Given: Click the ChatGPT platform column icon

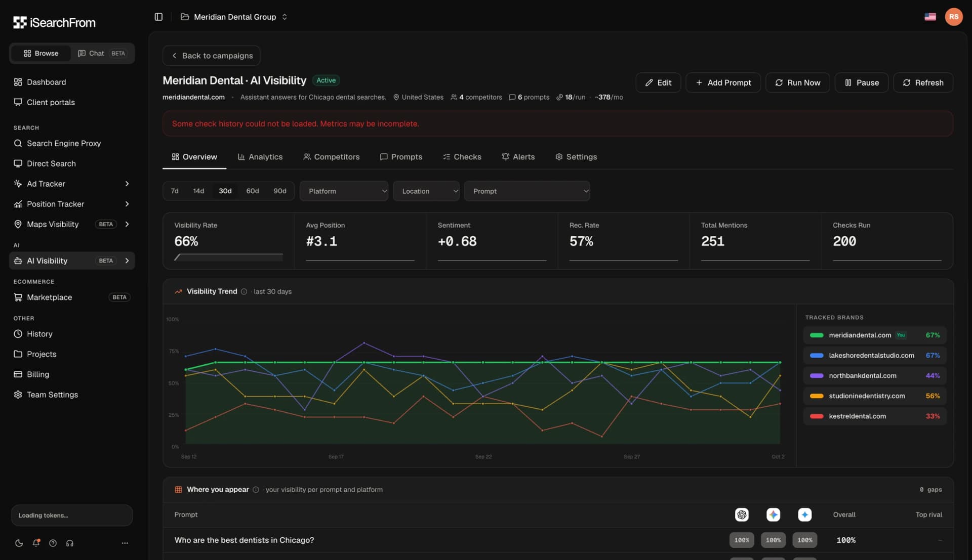Looking at the screenshot, I should coord(742,514).
